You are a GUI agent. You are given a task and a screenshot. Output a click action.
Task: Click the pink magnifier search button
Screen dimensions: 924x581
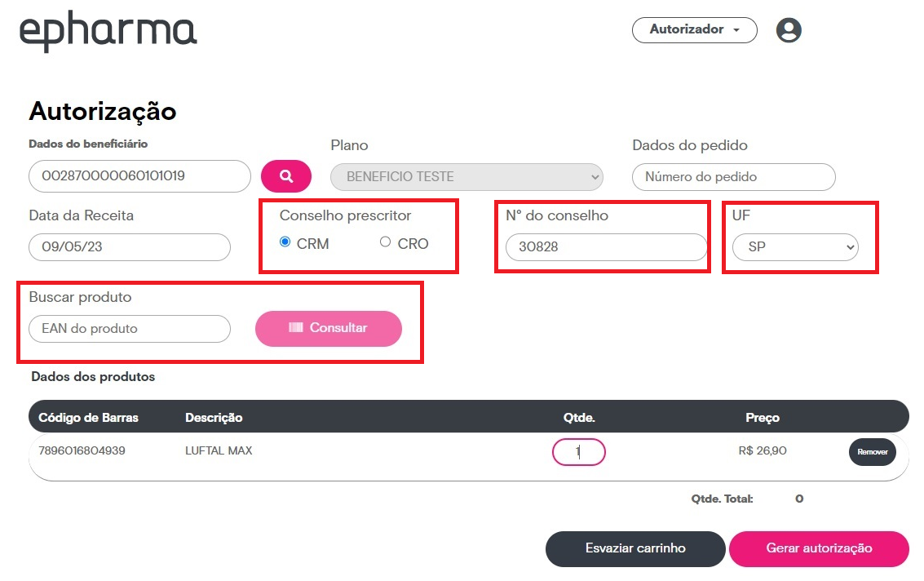286,175
